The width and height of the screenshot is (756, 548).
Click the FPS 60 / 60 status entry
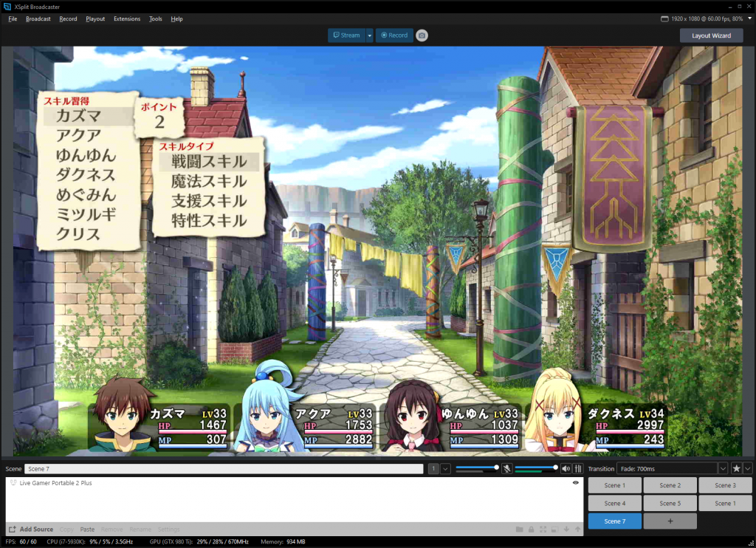tap(21, 542)
